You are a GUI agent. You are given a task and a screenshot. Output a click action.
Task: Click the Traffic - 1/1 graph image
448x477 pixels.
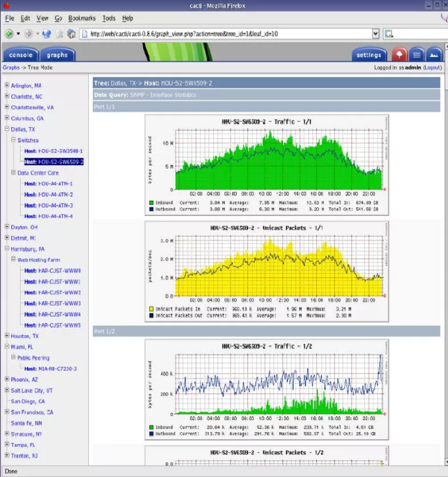pos(266,166)
